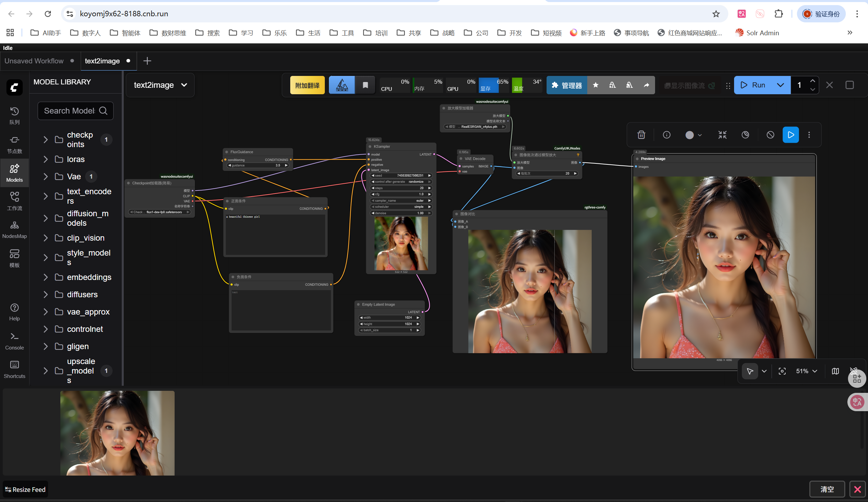The width and height of the screenshot is (868, 502).
Task: Switch to the Unsaved Workflow tab
Action: [34, 61]
